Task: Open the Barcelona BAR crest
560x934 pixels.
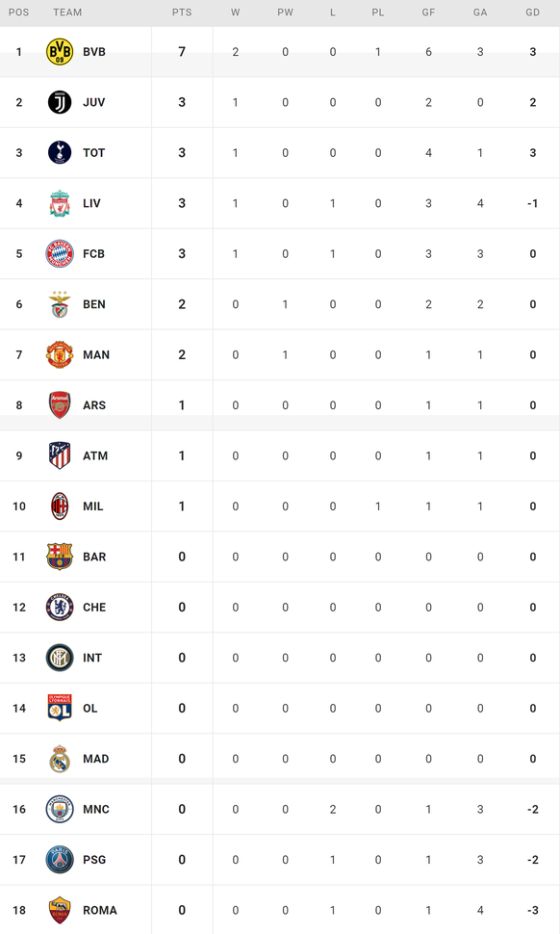Action: 60,557
